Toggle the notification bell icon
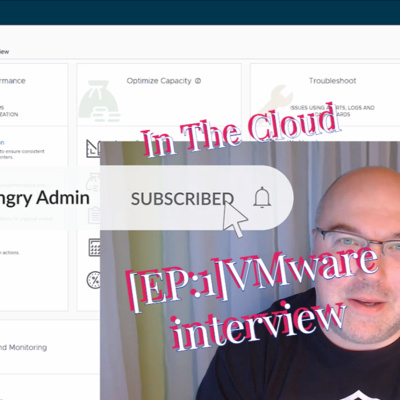Image resolution: width=400 pixels, height=400 pixels. tap(262, 197)
